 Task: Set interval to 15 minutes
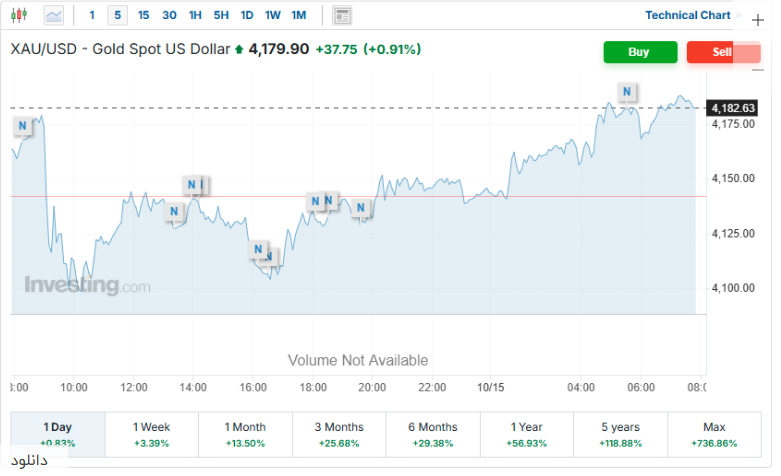[x=144, y=15]
